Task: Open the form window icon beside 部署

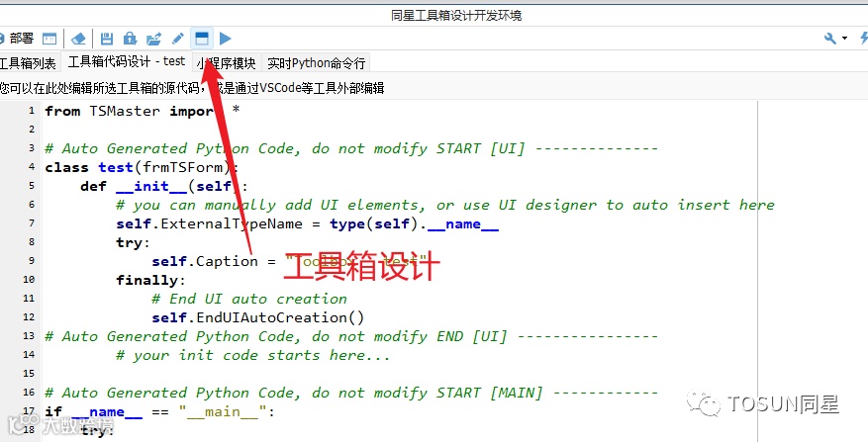Action: click(x=49, y=39)
